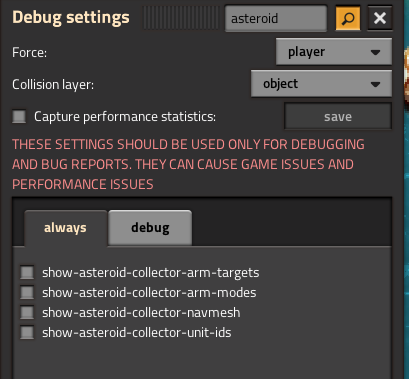Viewport: 409px width, 379px height.
Task: Open the Collision layer object dropdown
Action: [x=321, y=84]
